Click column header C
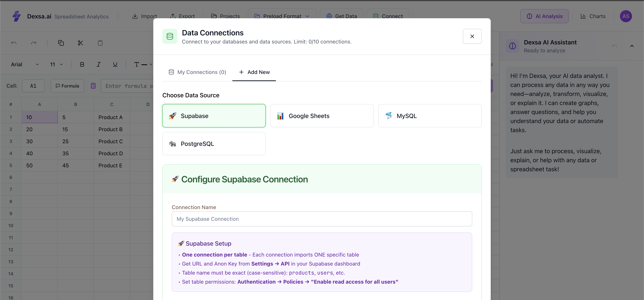The image size is (644, 300). point(112,104)
